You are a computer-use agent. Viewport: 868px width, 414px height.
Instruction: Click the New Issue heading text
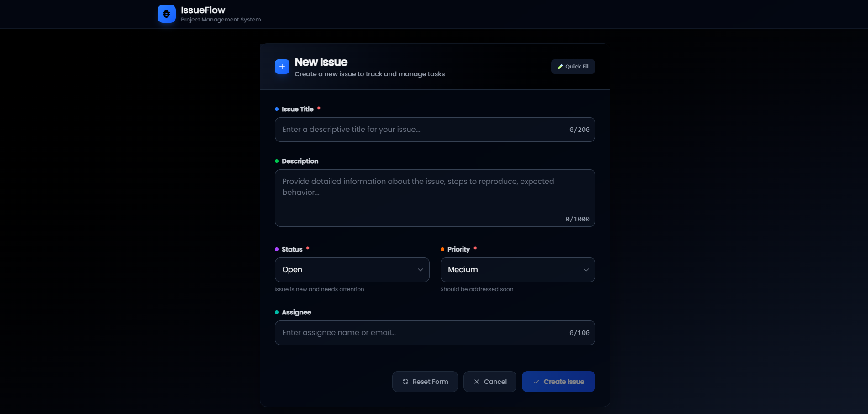(321, 62)
